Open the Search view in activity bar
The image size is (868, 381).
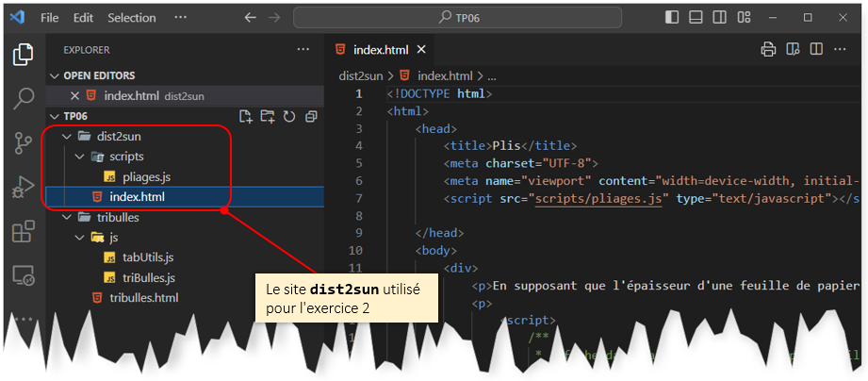point(24,98)
